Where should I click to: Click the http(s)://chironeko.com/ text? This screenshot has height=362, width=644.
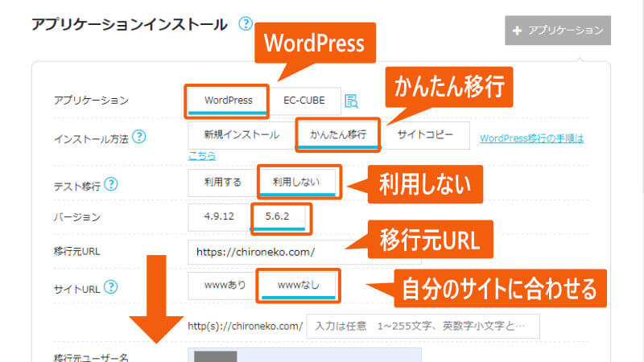tap(246, 327)
